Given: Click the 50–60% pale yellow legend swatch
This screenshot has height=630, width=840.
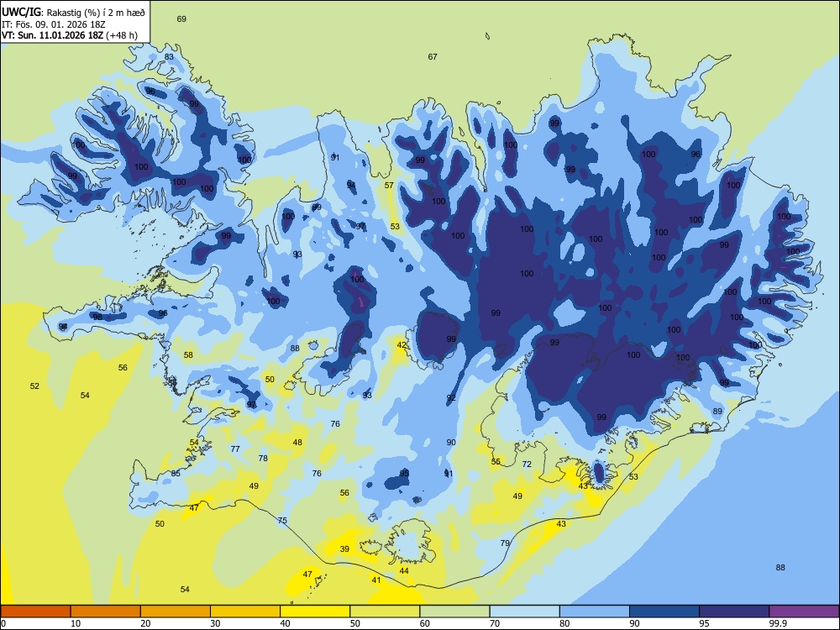Looking at the screenshot, I should tap(385, 612).
